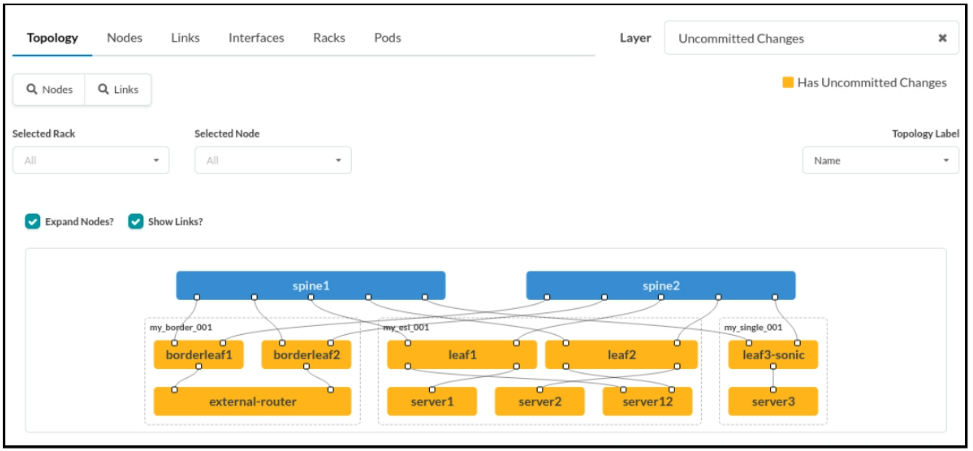This screenshot has width=973, height=451.
Task: Open the Racks tab
Action: 329,38
